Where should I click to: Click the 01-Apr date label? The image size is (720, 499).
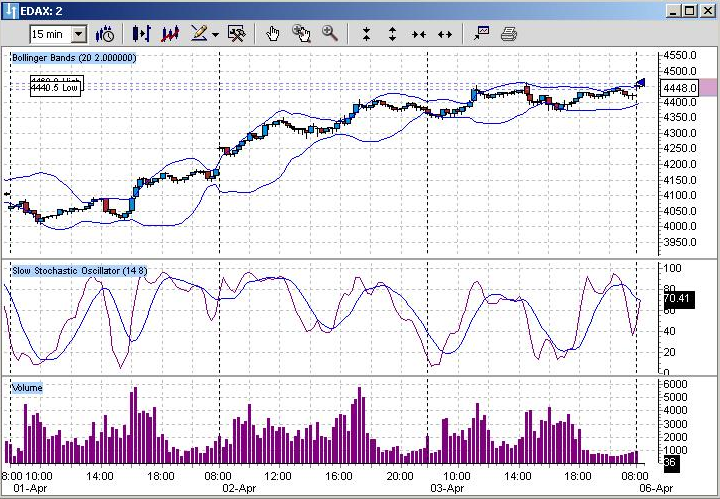click(x=30, y=488)
